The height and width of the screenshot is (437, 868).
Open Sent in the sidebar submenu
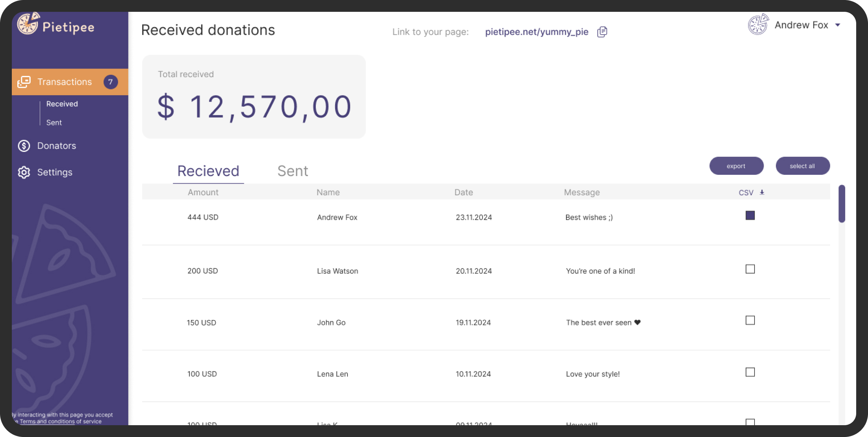coord(54,123)
